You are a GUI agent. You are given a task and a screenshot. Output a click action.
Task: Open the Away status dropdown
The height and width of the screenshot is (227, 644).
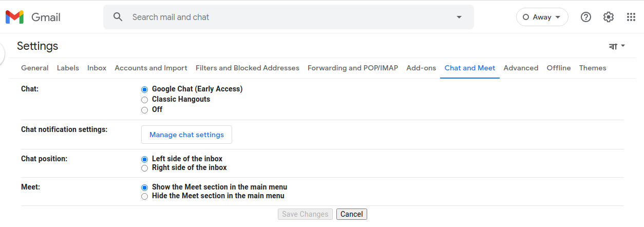click(x=542, y=17)
